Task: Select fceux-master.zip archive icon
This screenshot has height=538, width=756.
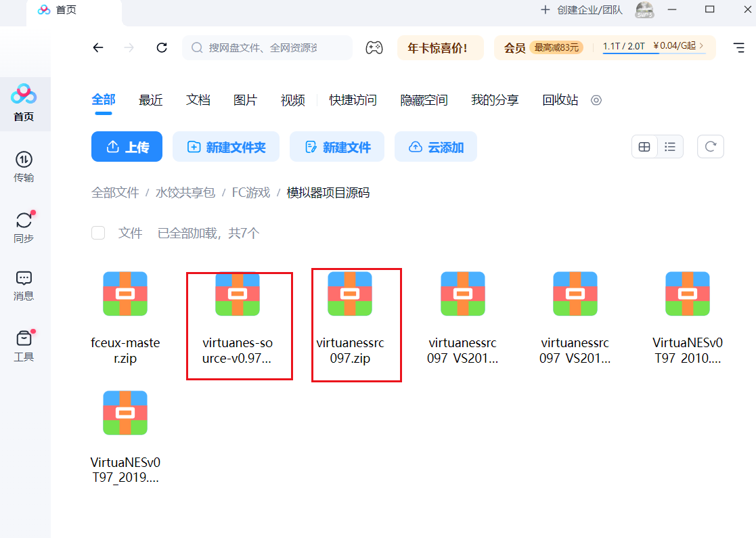Action: pos(125,294)
